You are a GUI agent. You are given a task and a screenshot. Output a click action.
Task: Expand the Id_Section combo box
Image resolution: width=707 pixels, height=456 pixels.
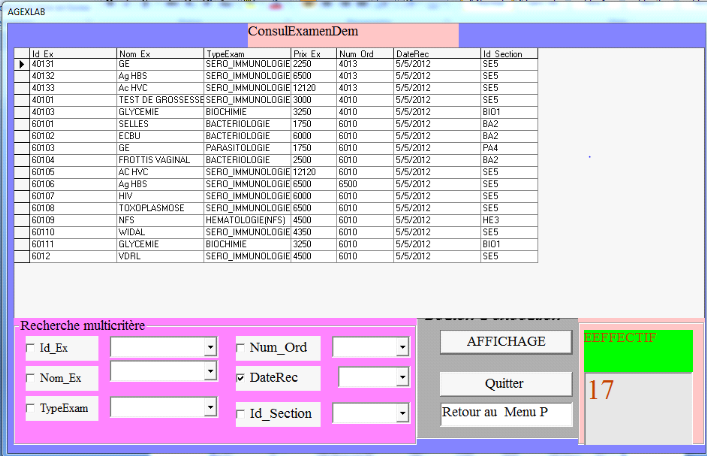(x=402, y=413)
